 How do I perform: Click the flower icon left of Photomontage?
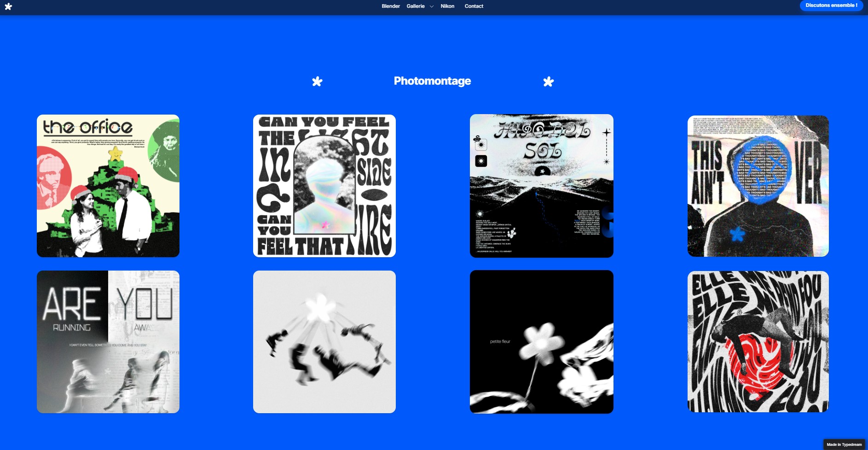point(317,82)
